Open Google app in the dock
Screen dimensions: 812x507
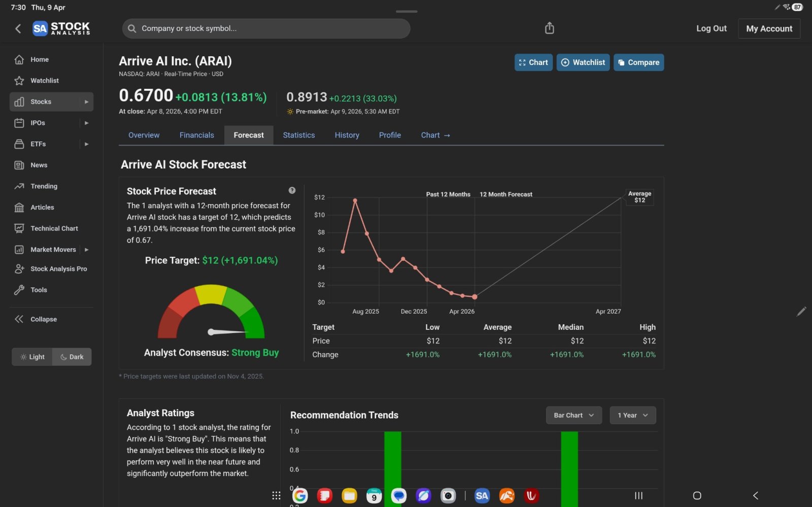pyautogui.click(x=300, y=495)
